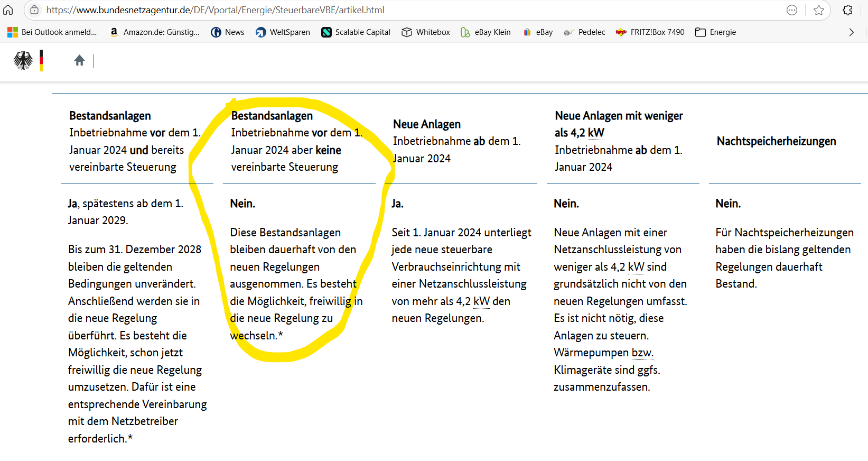This screenshot has height=461, width=868.
Task: Open the Amazon.de bookmark
Action: point(154,32)
